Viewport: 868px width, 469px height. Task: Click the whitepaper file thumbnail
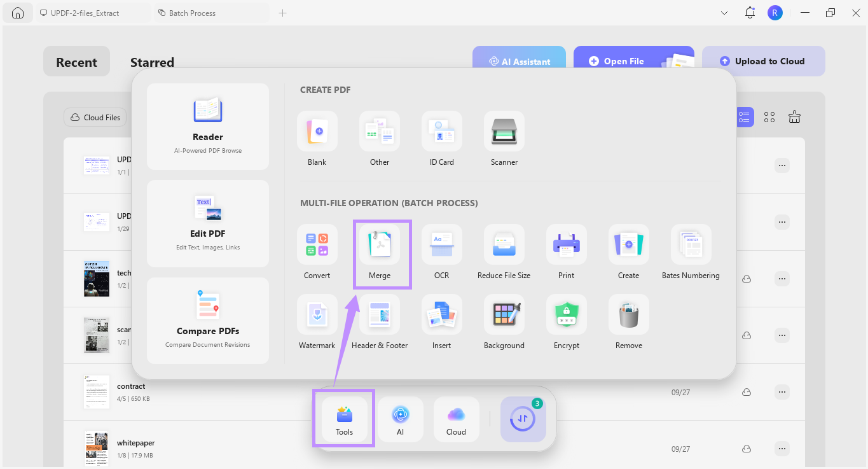click(96, 448)
